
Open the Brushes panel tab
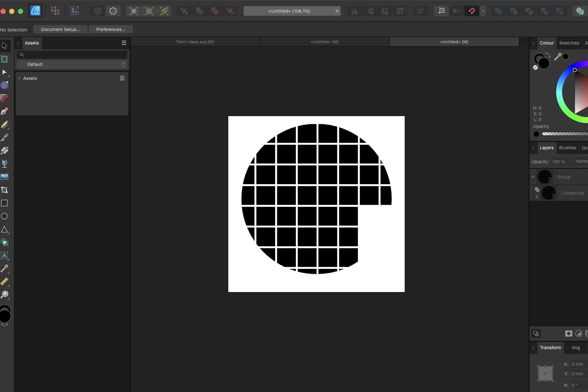coord(567,148)
